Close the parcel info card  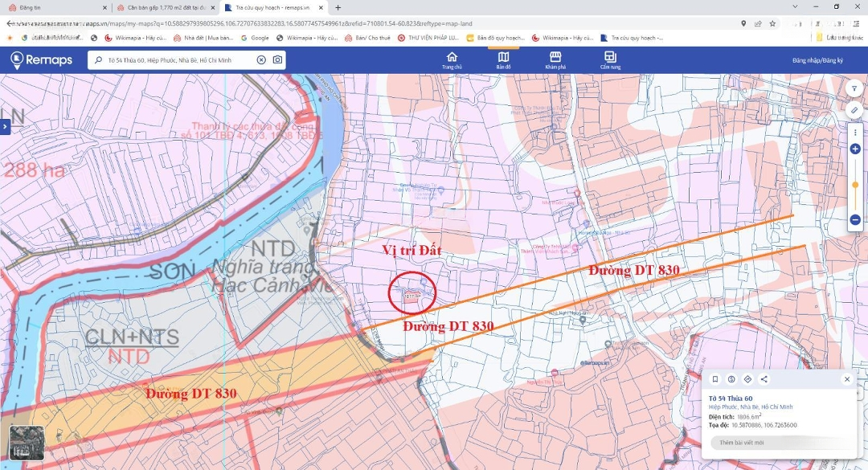tap(847, 379)
